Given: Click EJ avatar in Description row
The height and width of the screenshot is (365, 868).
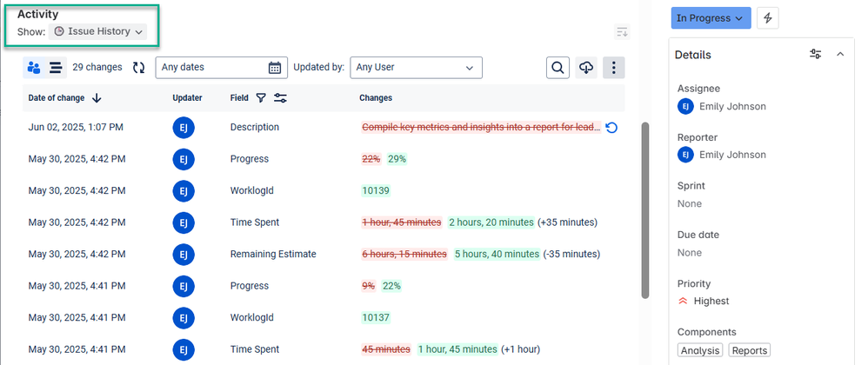Looking at the screenshot, I should (184, 128).
